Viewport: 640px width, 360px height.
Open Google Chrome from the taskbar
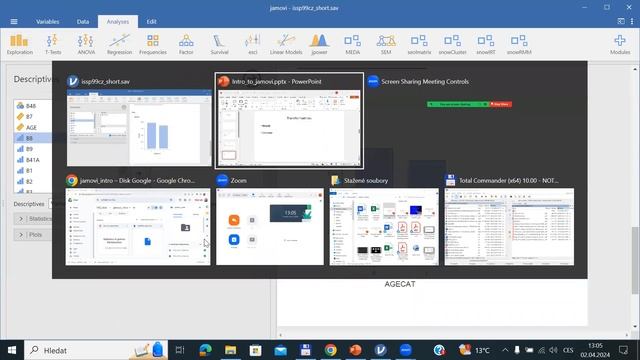point(331,350)
